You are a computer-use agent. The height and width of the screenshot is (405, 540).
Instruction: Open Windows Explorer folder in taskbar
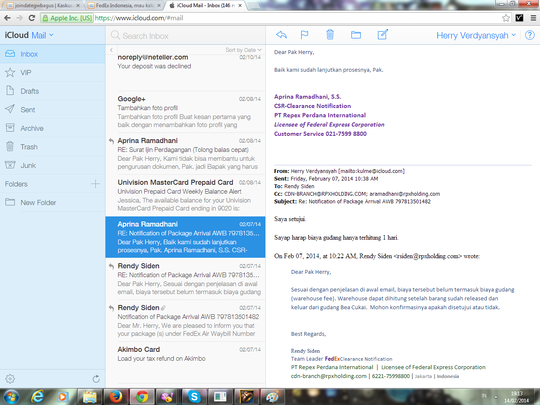pyautogui.click(x=90, y=397)
